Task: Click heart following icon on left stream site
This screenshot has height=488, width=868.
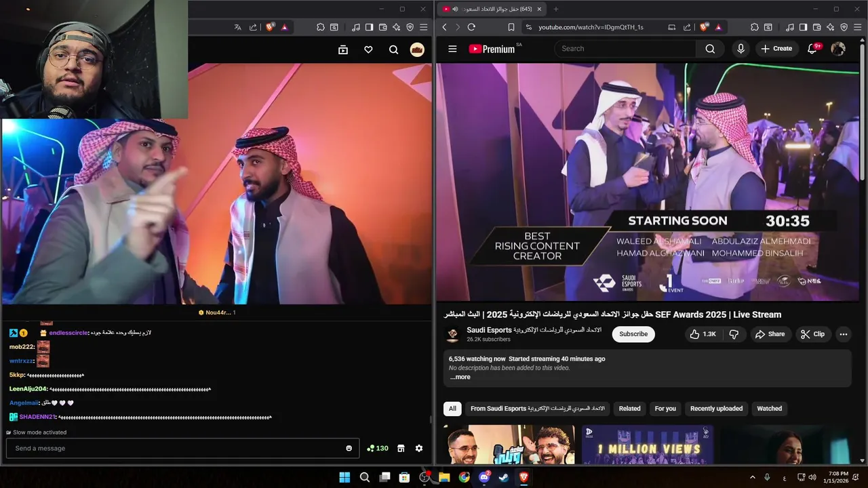Action: coord(368,49)
